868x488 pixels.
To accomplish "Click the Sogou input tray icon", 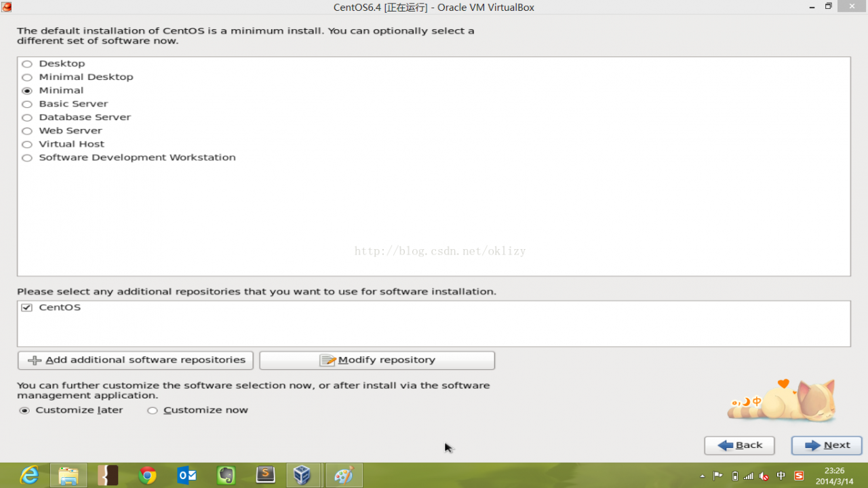I will pyautogui.click(x=799, y=476).
